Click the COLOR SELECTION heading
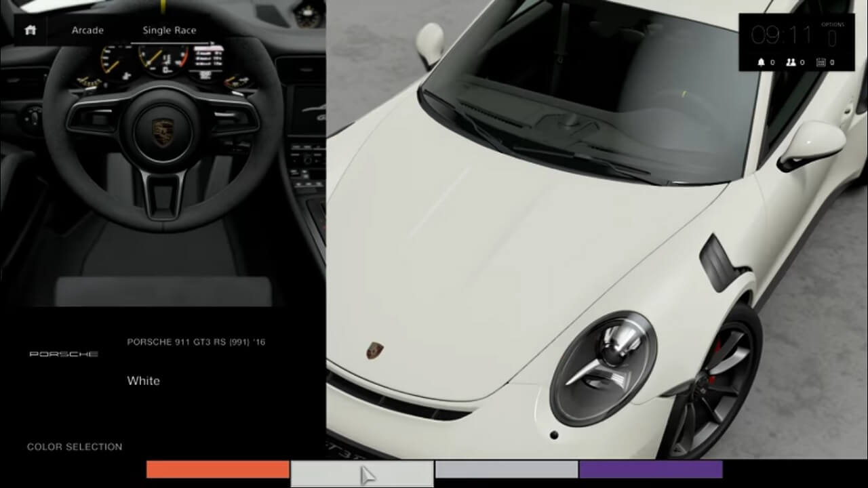The image size is (868, 488). click(75, 447)
